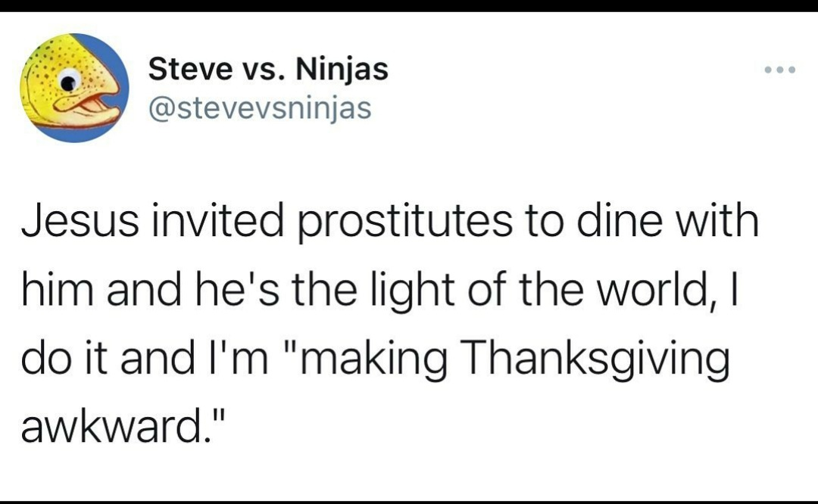Open the three-dot more options menu
The width and height of the screenshot is (818, 504).
click(780, 70)
